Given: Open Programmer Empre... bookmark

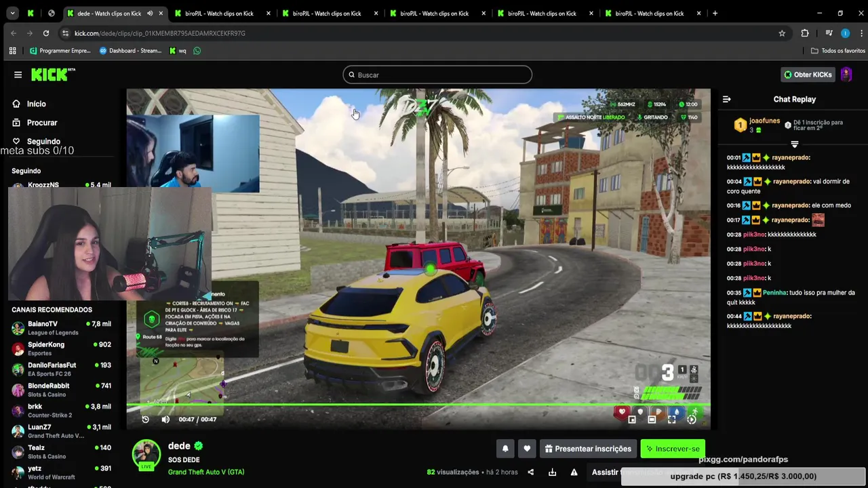Looking at the screenshot, I should [x=60, y=51].
